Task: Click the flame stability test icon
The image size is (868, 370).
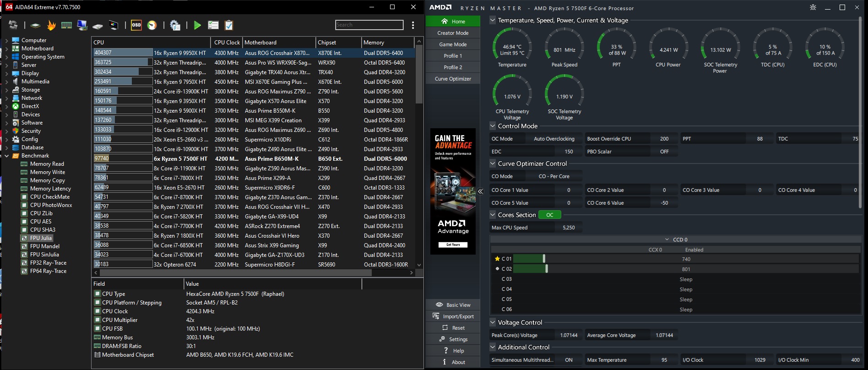Action: click(51, 25)
